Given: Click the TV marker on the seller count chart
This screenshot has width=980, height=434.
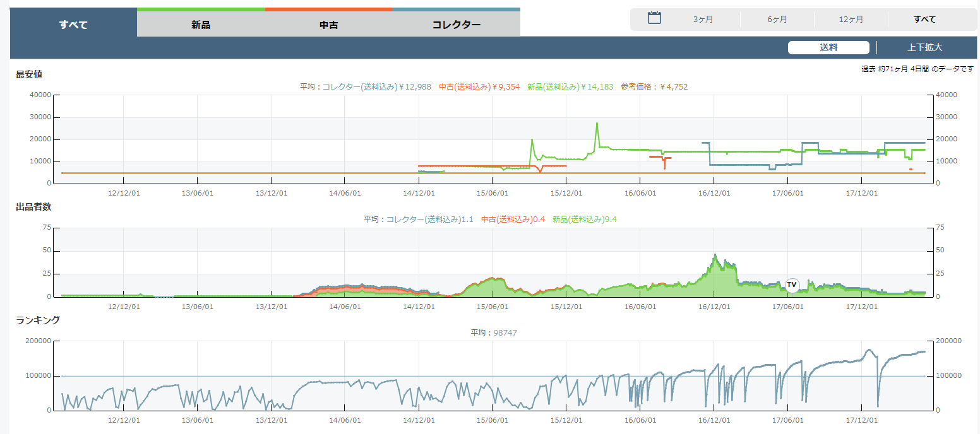Looking at the screenshot, I should pyautogui.click(x=792, y=285).
